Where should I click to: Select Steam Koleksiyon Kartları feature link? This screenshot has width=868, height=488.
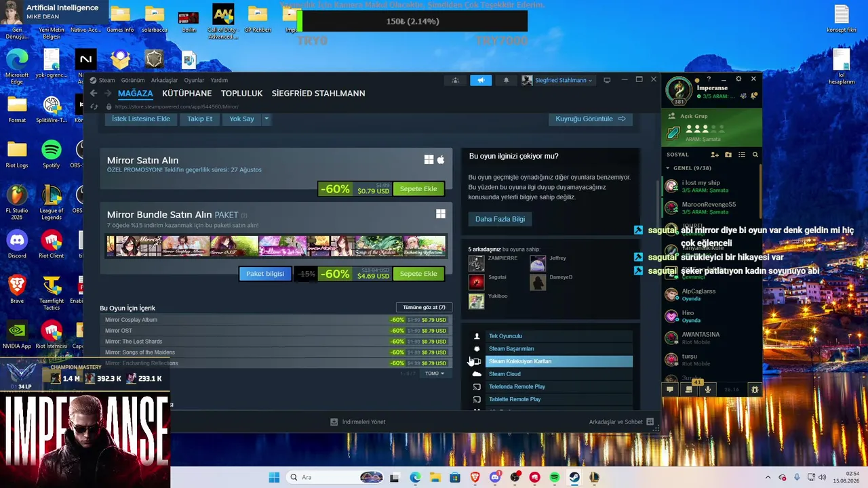click(559, 361)
